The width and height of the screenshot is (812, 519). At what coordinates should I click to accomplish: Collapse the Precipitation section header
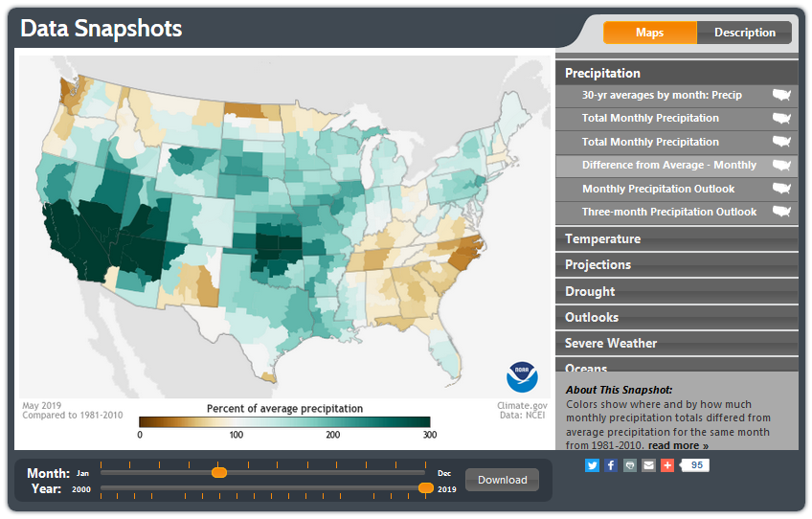click(x=676, y=73)
